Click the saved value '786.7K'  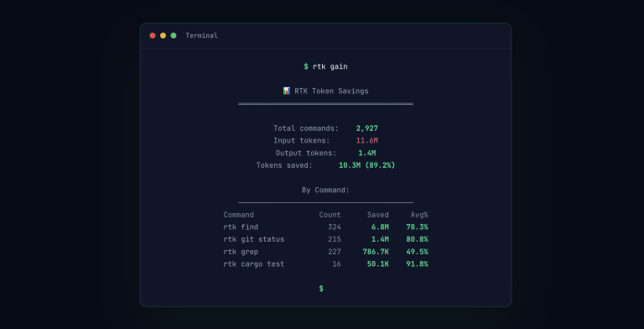[x=376, y=252]
